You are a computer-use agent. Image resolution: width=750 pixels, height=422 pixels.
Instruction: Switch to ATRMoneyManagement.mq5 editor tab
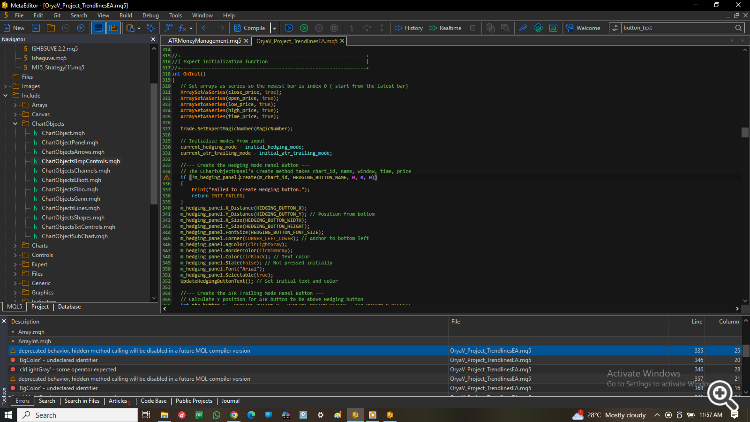click(x=204, y=41)
